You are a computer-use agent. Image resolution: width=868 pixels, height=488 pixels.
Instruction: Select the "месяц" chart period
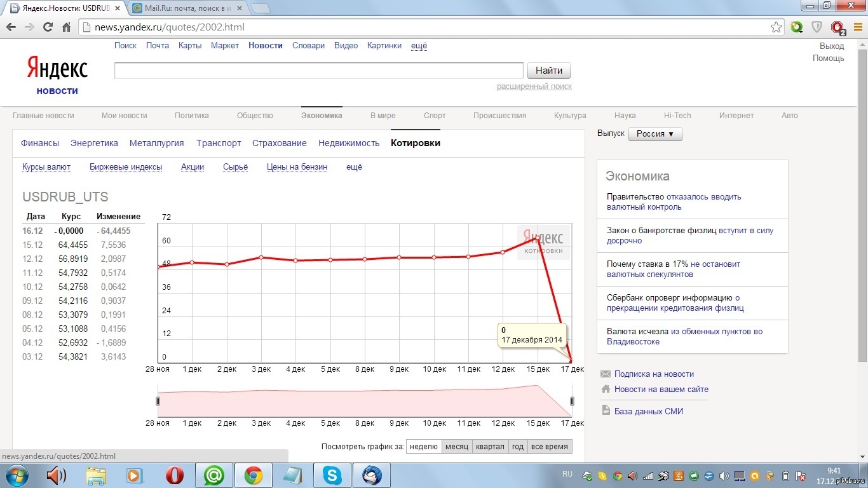457,447
